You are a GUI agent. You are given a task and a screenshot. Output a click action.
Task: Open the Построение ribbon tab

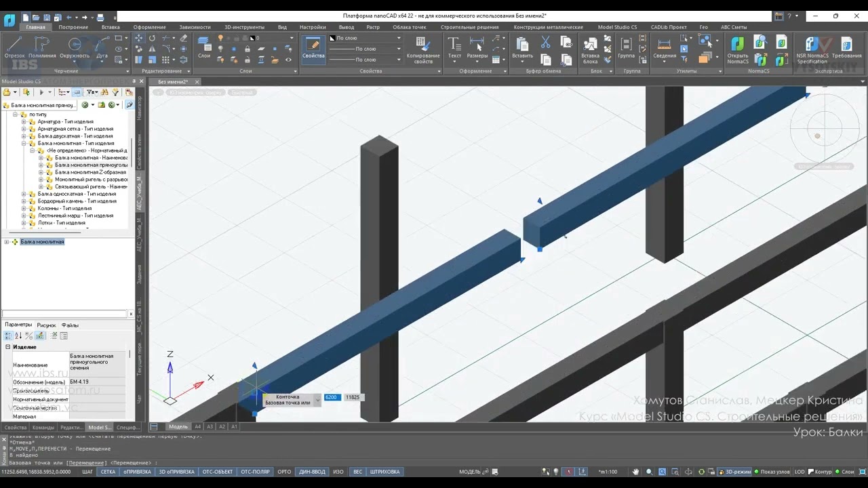(73, 27)
